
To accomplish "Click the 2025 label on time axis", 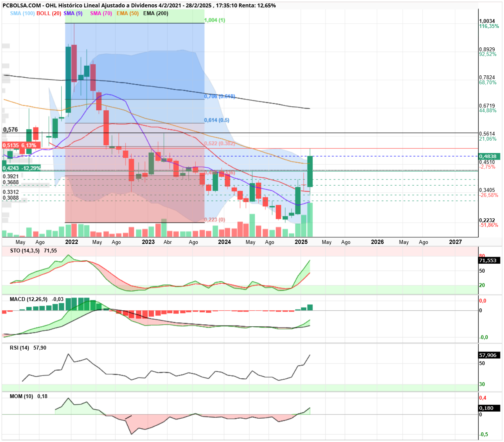I will click(301, 242).
